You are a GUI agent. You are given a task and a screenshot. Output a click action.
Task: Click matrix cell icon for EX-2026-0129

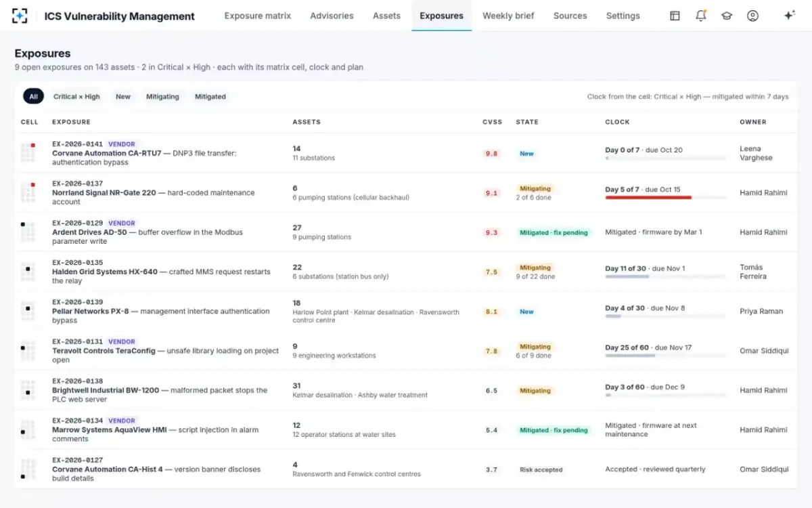[28, 232]
